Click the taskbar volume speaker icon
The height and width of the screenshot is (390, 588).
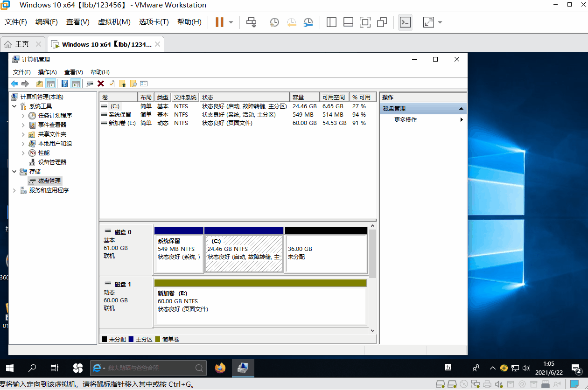pyautogui.click(x=526, y=368)
